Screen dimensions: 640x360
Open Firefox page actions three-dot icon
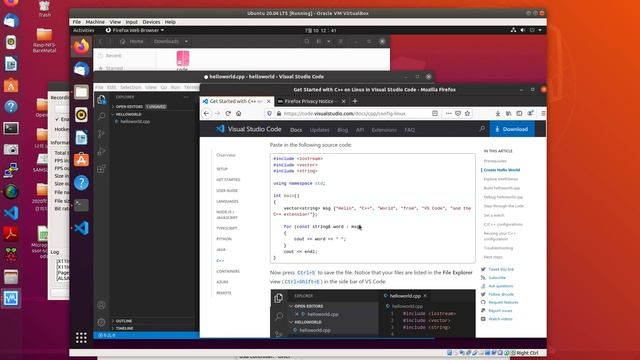[x=448, y=113]
